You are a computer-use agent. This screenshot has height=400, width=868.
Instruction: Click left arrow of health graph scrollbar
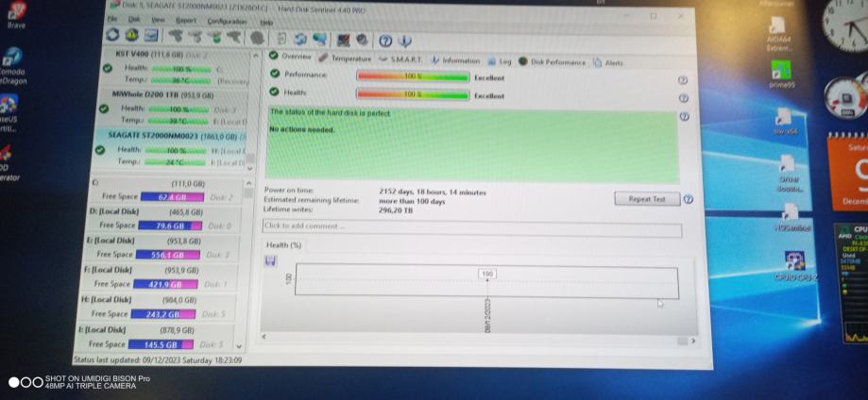[264, 337]
